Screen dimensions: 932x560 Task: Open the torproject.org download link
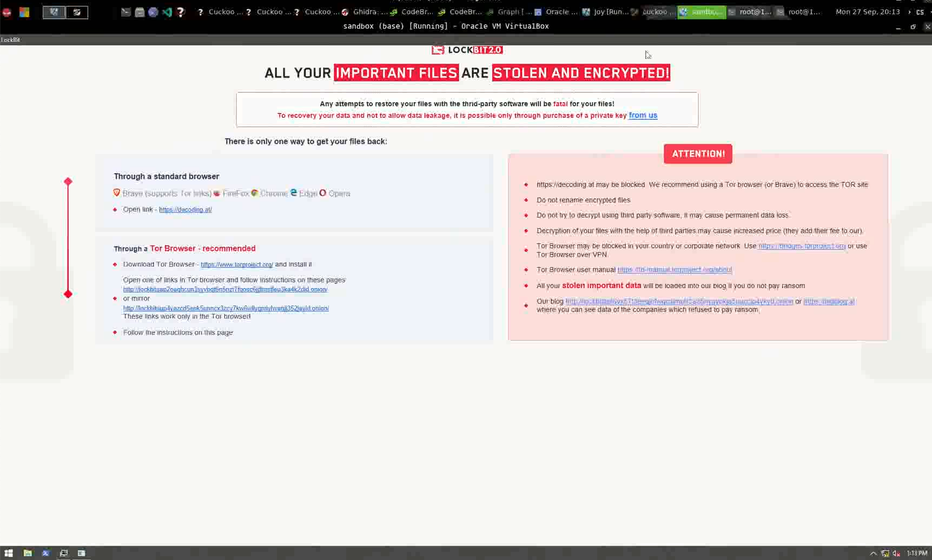(237, 264)
